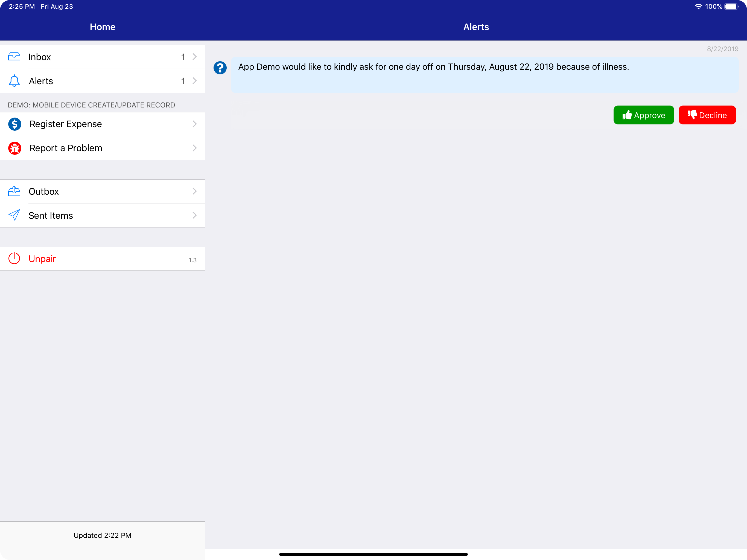The height and width of the screenshot is (560, 747).
Task: Open the Register Expense form
Action: [102, 124]
